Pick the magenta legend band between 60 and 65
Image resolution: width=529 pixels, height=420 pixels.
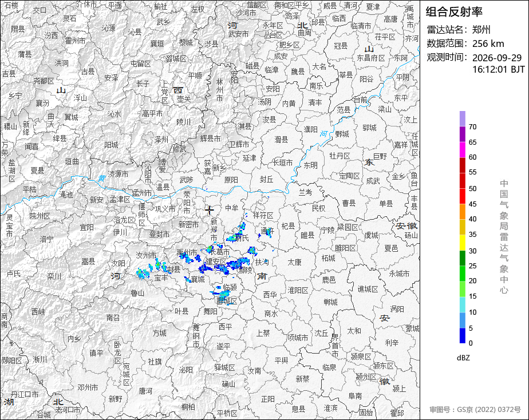[462, 150]
